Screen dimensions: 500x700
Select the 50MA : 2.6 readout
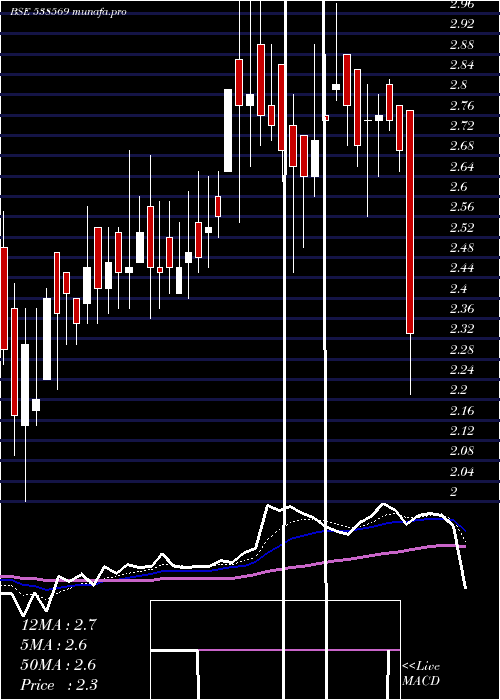click(58, 665)
